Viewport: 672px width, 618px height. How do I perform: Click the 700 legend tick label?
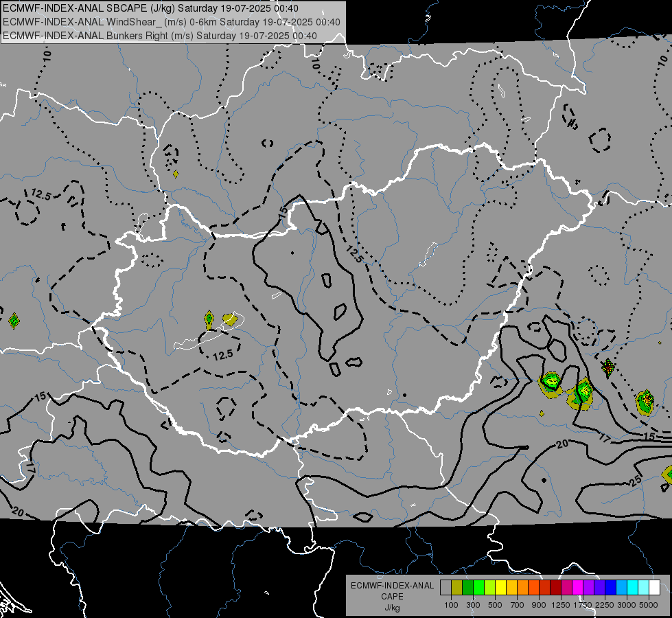click(518, 605)
